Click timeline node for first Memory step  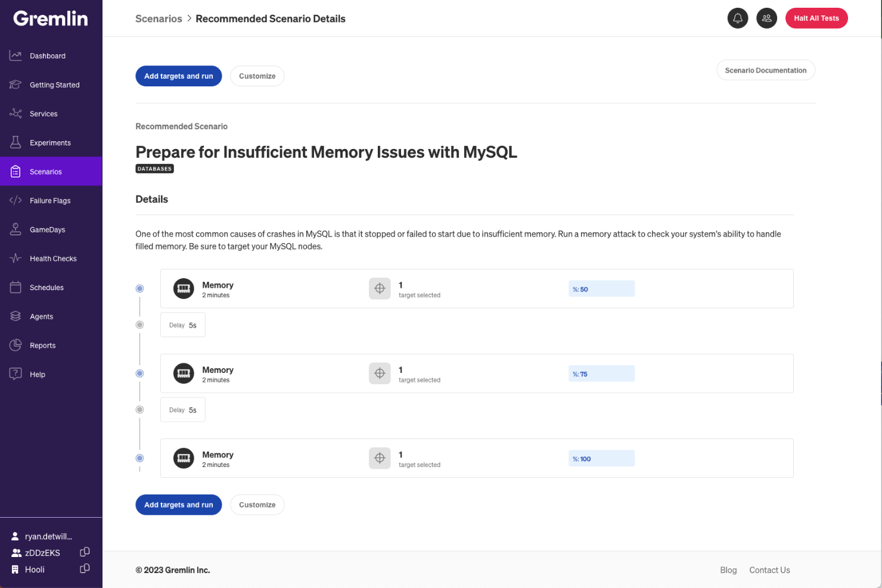(139, 288)
